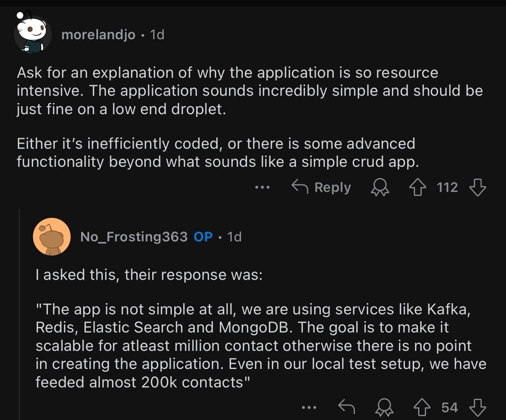The width and height of the screenshot is (506, 420).
Task: Collapse the reply thread via the vertical line
Action: [19, 316]
